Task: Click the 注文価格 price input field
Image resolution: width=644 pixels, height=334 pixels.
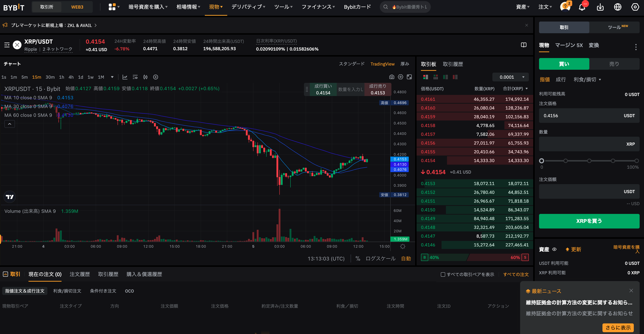Action: (580, 116)
